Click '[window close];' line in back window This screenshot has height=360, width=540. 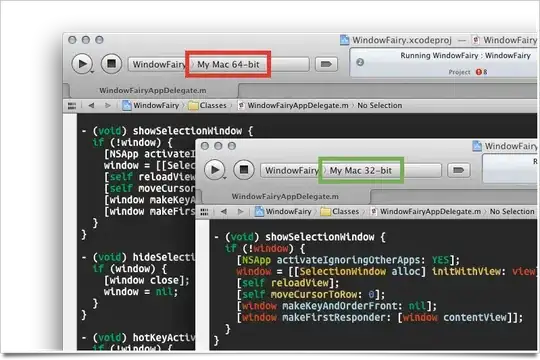[x=147, y=280]
